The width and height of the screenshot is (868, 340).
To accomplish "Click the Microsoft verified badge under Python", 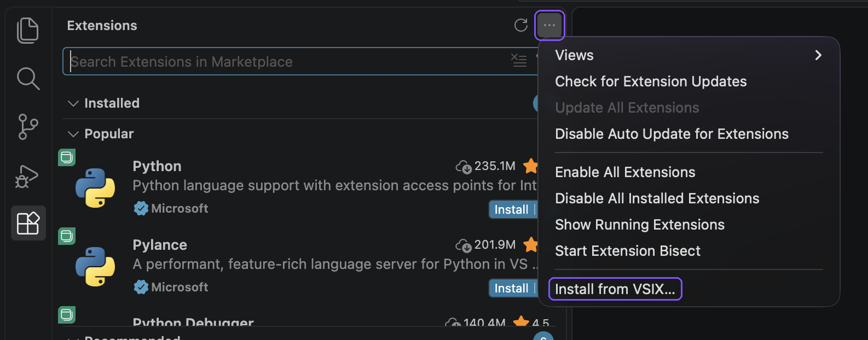I will coord(141,208).
